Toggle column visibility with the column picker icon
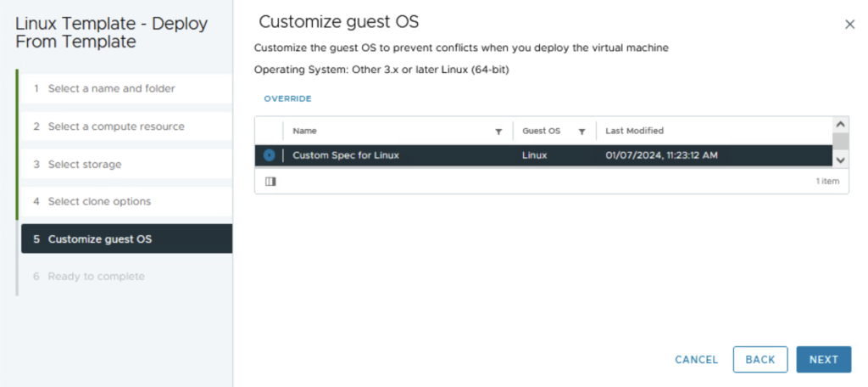Screen dimensions: 868x387 [x=270, y=182]
